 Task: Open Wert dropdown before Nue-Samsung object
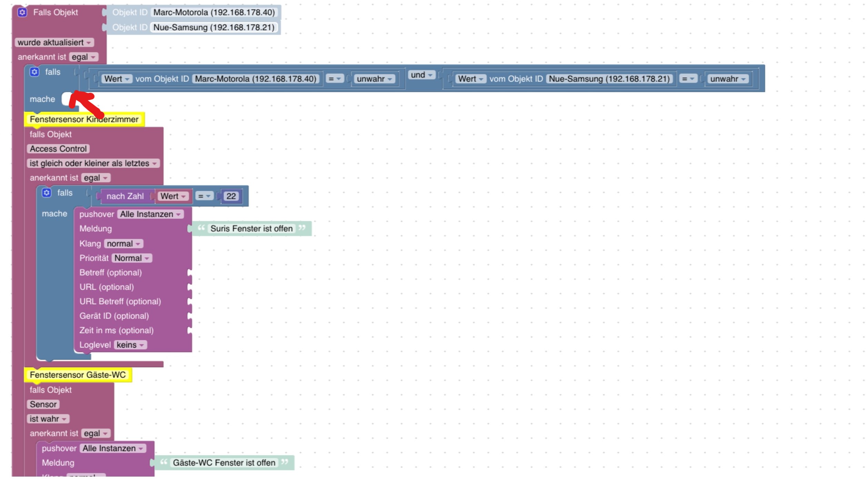471,79
